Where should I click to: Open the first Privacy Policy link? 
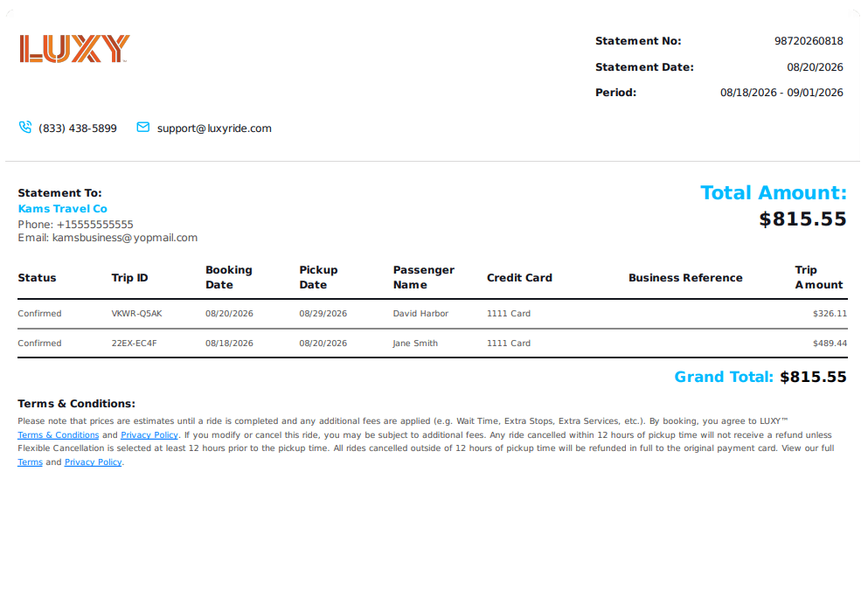149,435
